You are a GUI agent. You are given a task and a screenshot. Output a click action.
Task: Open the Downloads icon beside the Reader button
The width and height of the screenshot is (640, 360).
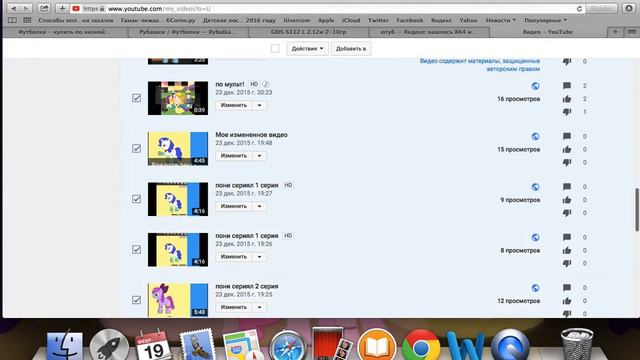coord(629,8)
